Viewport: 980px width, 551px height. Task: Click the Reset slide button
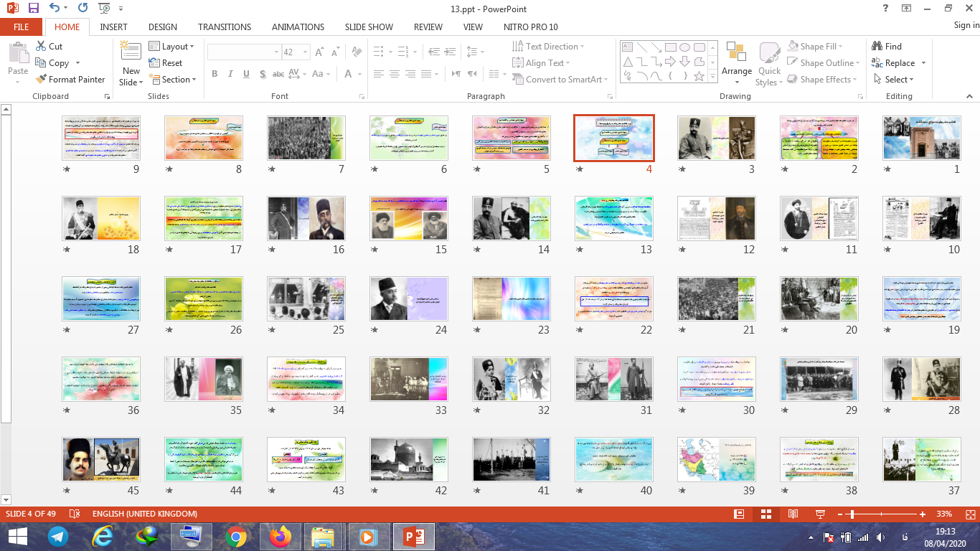(x=166, y=63)
